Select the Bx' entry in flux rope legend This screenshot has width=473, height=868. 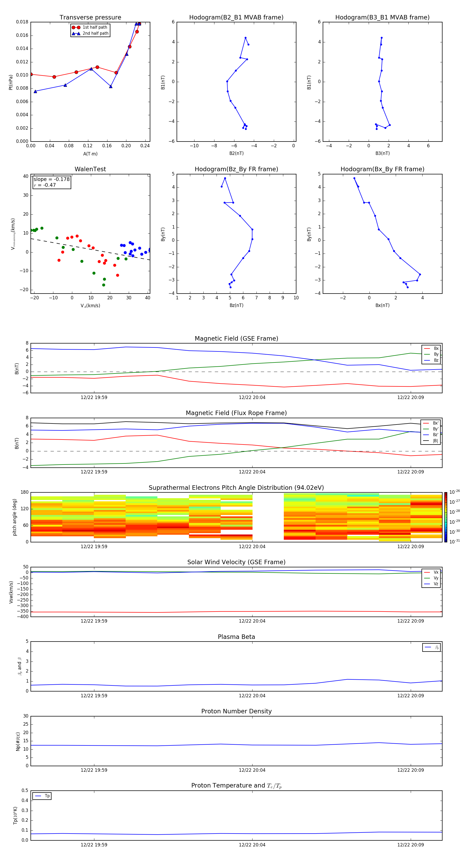(431, 423)
